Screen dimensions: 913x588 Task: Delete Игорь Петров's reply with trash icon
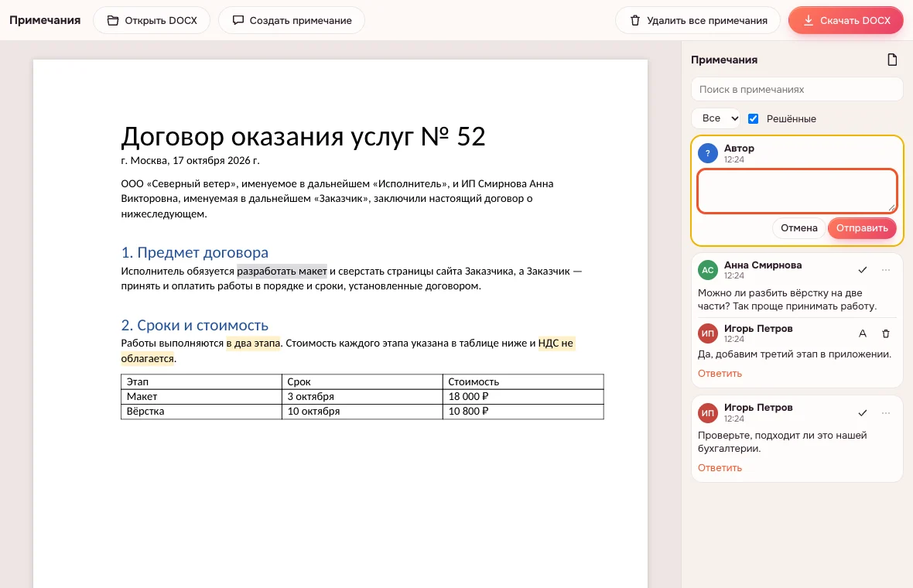point(886,333)
